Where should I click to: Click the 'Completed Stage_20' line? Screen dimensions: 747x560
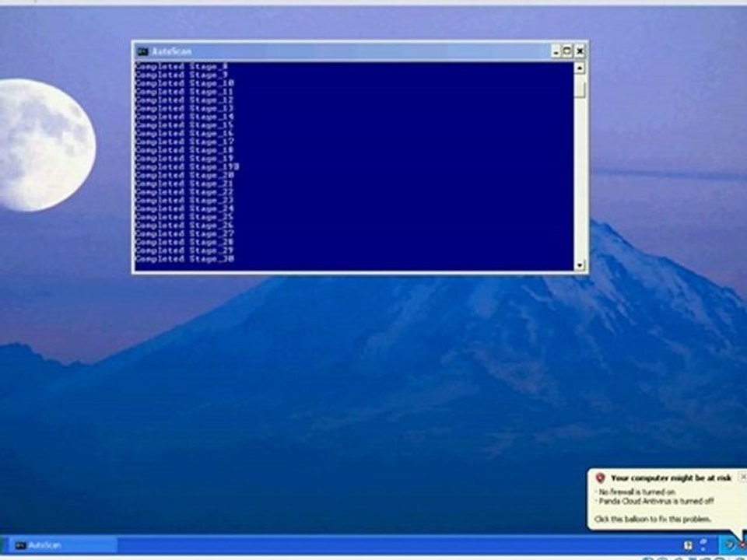[184, 175]
